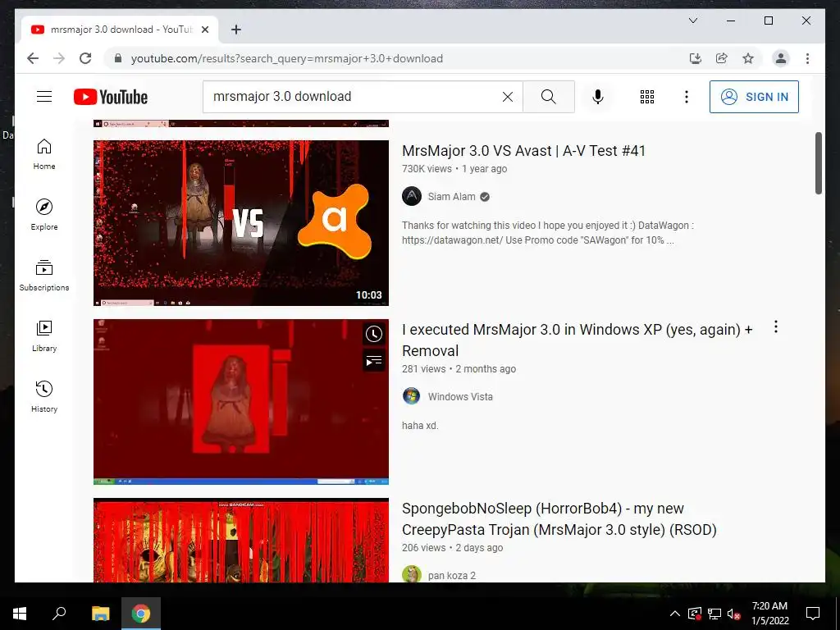The height and width of the screenshot is (630, 840).
Task: Click the magnifier search button
Action: click(548, 97)
